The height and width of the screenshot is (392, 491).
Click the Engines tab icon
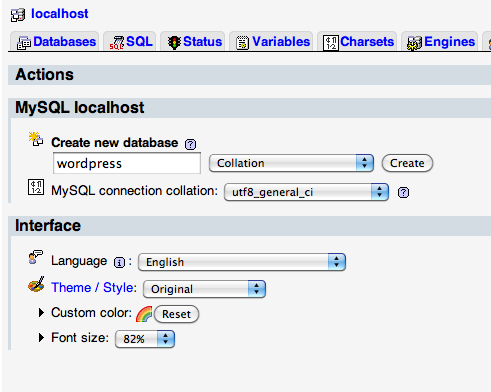tap(414, 43)
